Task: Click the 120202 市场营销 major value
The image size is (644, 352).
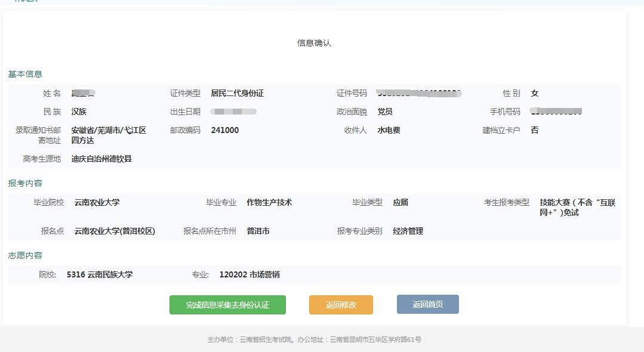Action: [249, 274]
